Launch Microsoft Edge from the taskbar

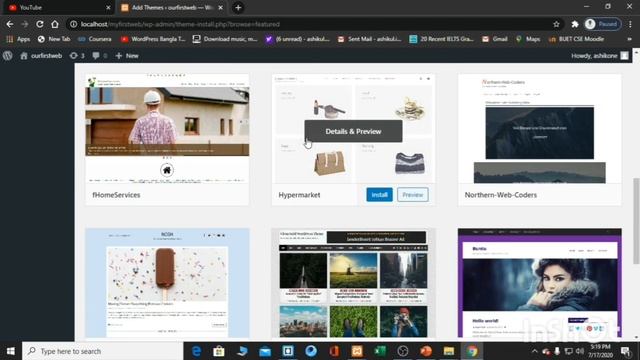pos(196,351)
